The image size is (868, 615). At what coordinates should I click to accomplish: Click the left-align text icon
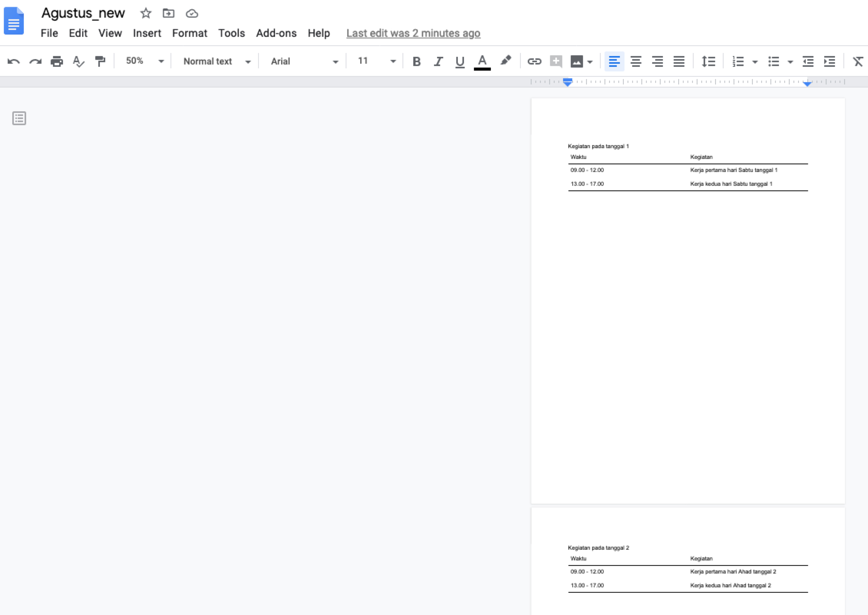point(612,61)
